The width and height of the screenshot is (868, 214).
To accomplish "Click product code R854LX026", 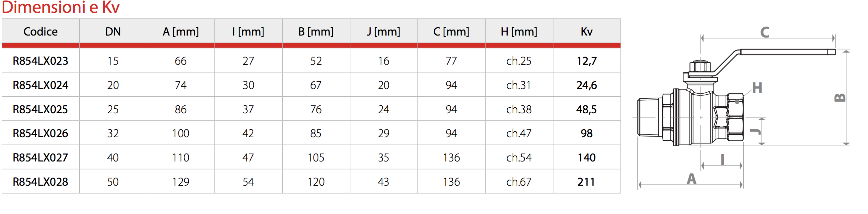I will tap(40, 133).
